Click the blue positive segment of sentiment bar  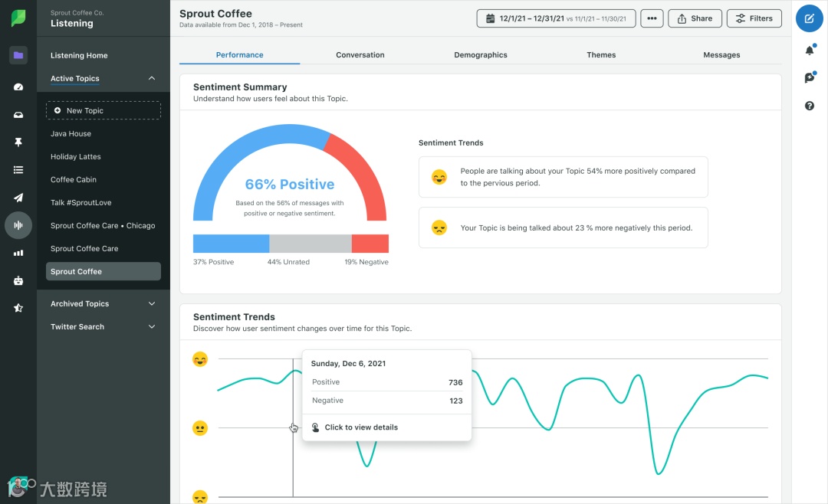click(x=232, y=244)
